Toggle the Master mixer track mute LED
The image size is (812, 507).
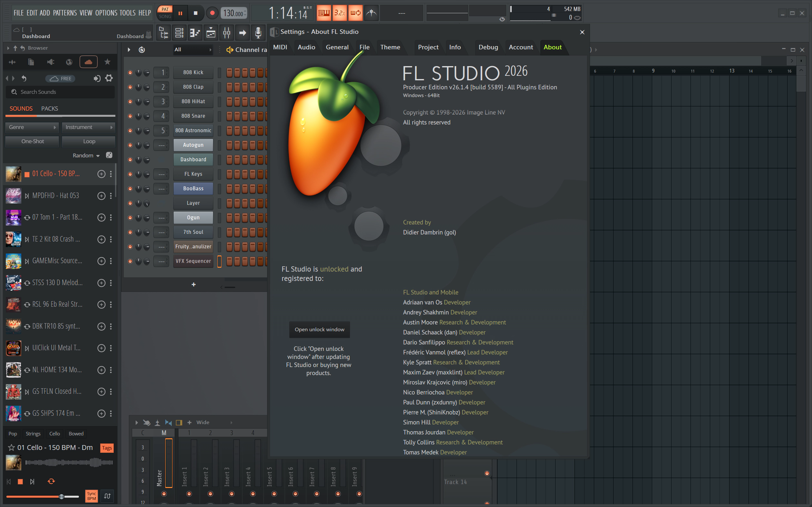click(x=164, y=494)
